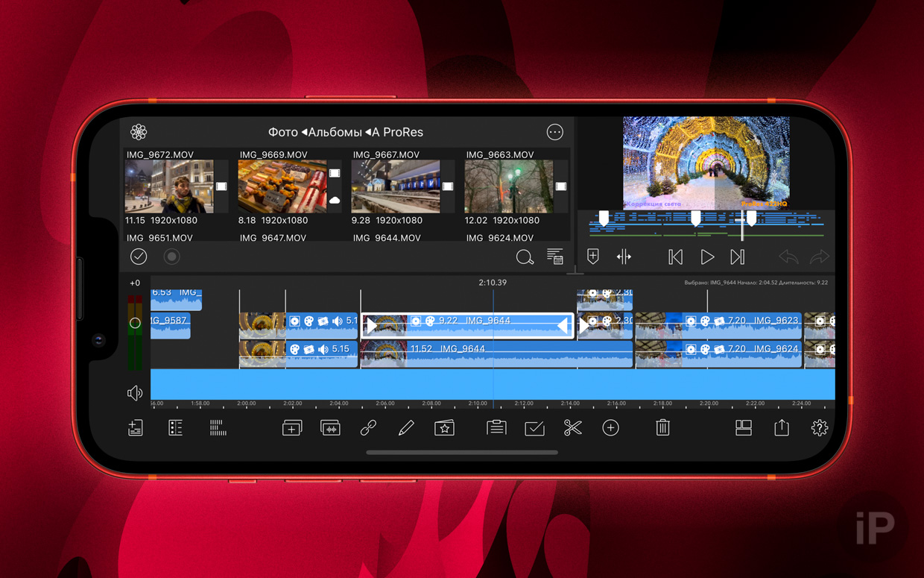
Task: Toggle the multiselect checkmark circle in library
Action: 139,257
